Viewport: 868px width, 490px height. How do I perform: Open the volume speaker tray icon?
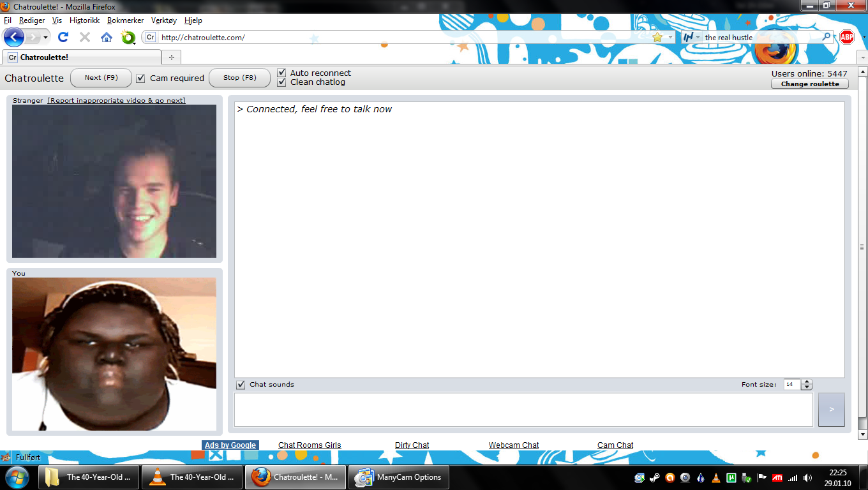click(x=808, y=477)
